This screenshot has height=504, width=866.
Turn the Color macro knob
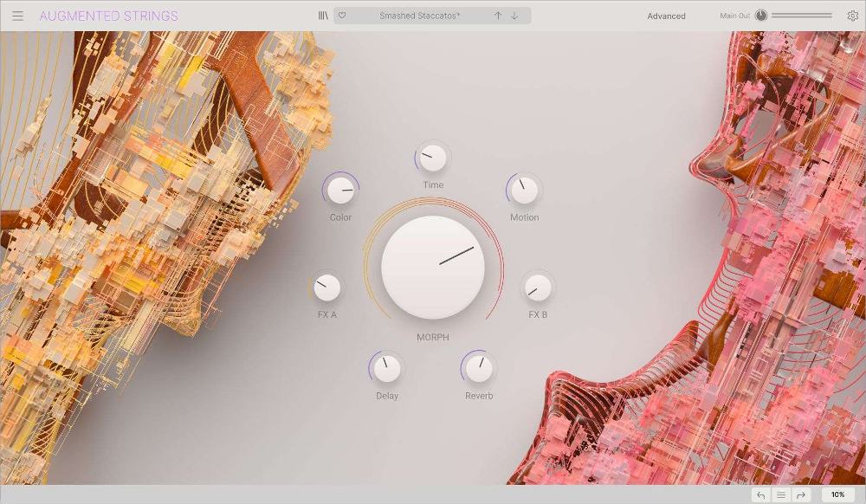coord(339,192)
